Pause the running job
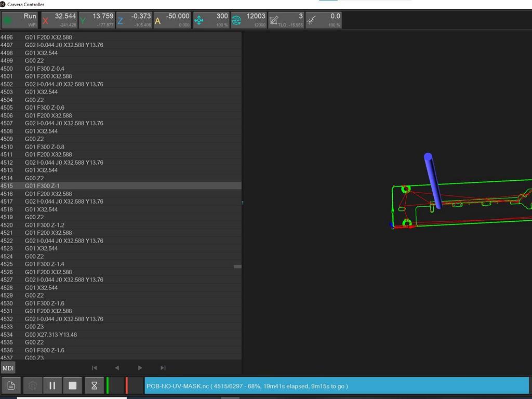Screen dimensions: 532x399 [x=52, y=385]
